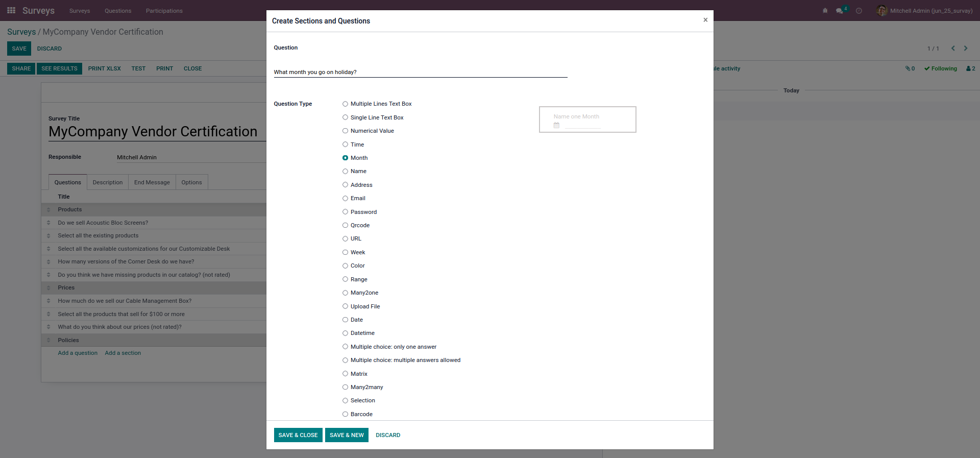This screenshot has width=980, height=458.
Task: Select Multiple choice: only one answer
Action: tap(346, 347)
